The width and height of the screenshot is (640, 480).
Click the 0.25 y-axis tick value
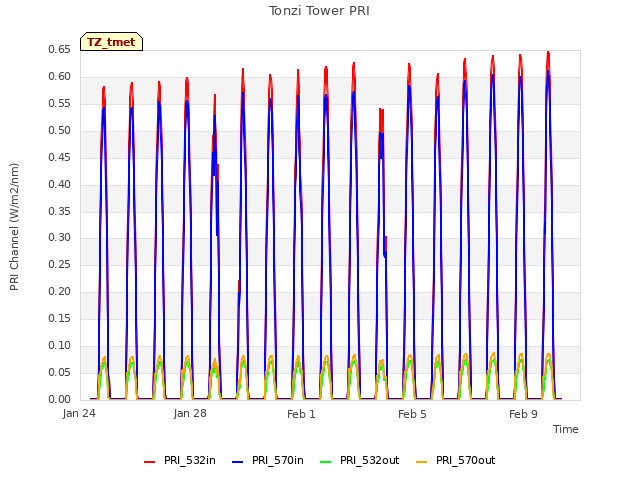[60, 264]
